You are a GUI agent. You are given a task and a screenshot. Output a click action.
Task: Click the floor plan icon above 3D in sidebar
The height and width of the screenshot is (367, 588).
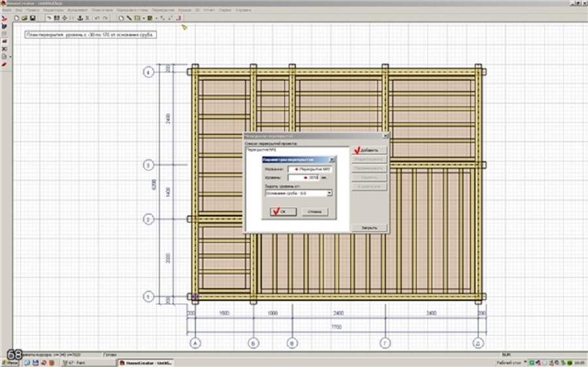click(x=4, y=41)
